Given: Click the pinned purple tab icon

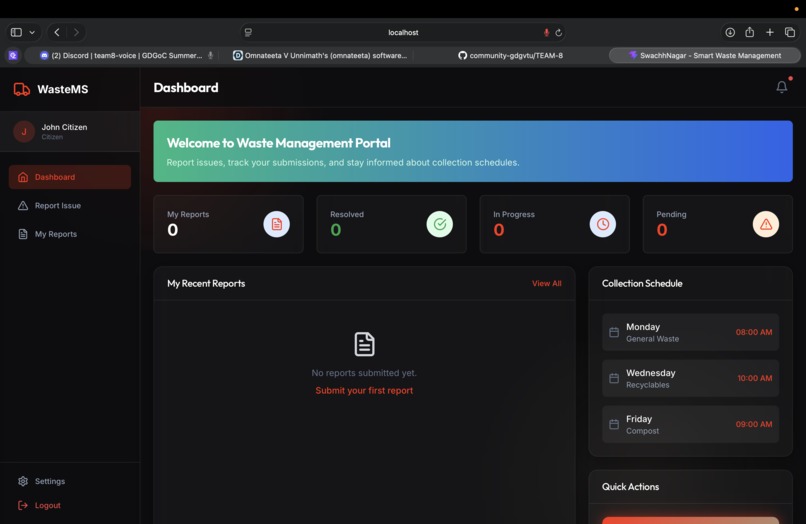Looking at the screenshot, I should click(x=13, y=56).
